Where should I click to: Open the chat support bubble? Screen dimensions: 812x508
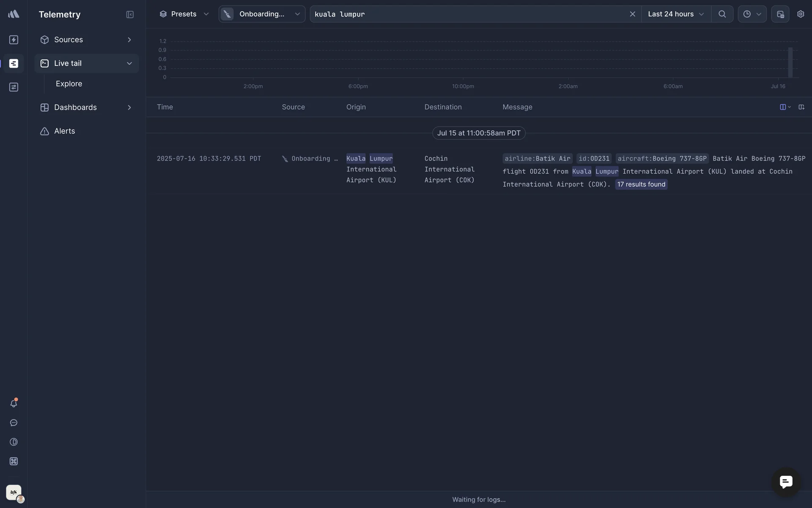coord(786,482)
